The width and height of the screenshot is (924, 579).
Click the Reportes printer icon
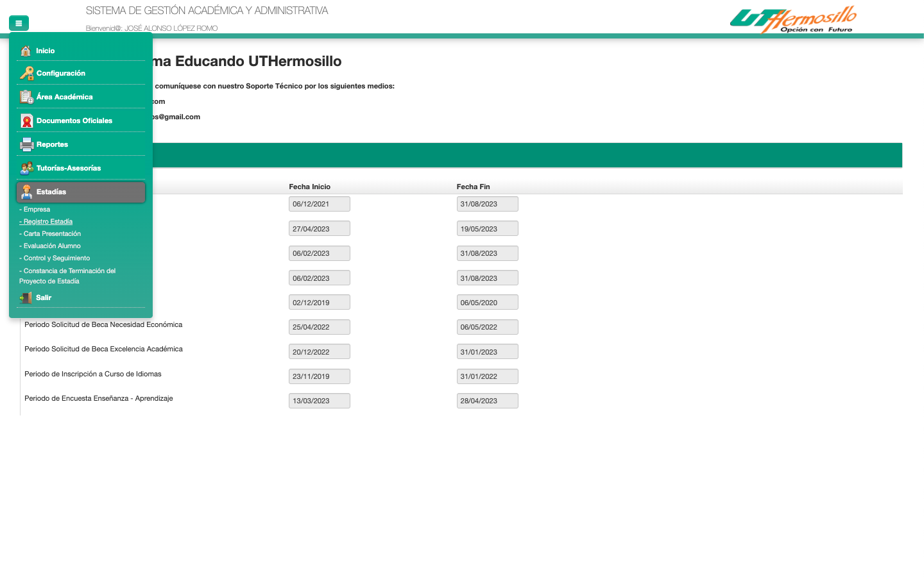[x=26, y=144]
